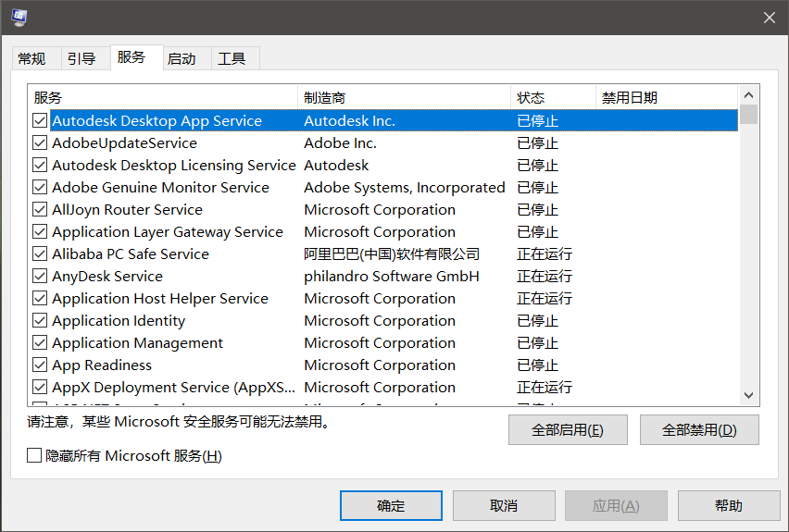Viewport: 789px width, 532px height.
Task: Click manufacturer Adobe Systems, Incorporated
Action: click(x=405, y=187)
